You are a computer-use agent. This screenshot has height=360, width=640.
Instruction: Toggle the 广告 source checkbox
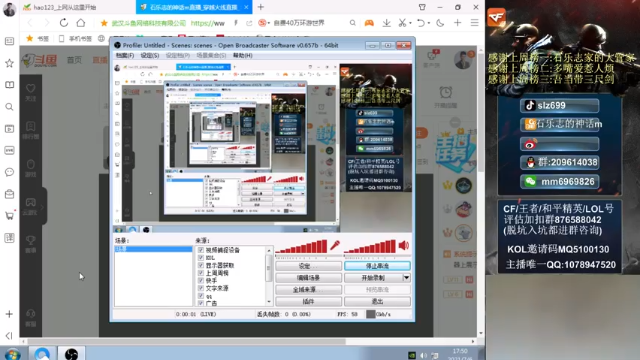pyautogui.click(x=201, y=303)
